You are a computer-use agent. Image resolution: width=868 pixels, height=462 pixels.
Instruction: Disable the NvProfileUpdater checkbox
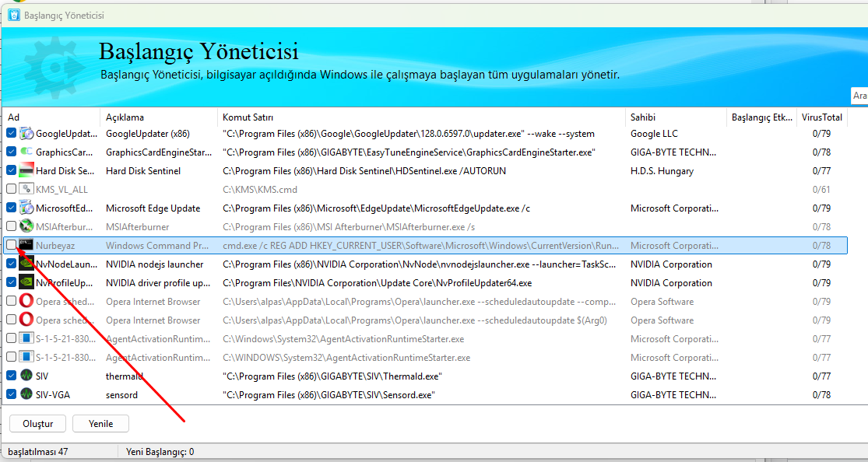[x=11, y=283]
